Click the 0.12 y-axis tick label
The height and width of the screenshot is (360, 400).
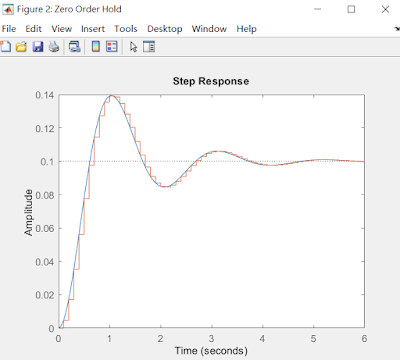tap(45, 128)
